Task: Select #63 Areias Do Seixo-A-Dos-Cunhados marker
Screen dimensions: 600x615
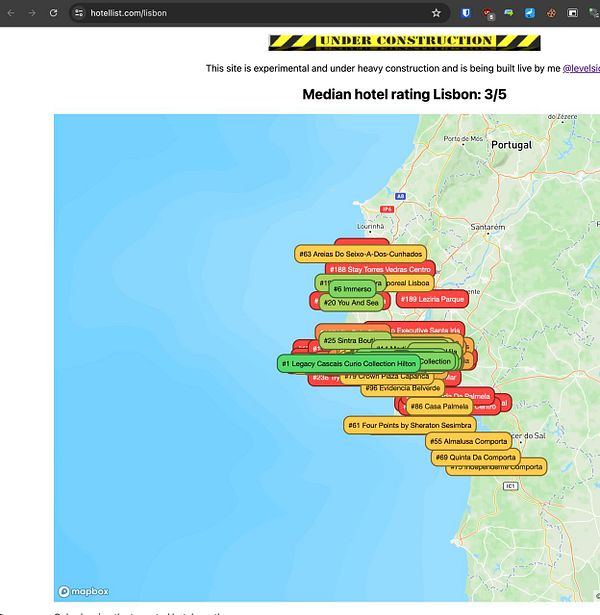Action: click(x=360, y=254)
